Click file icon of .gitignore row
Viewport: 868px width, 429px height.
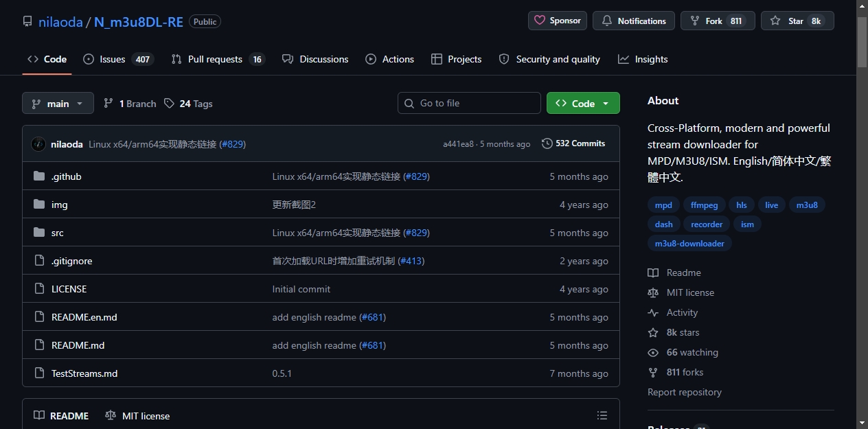[39, 261]
